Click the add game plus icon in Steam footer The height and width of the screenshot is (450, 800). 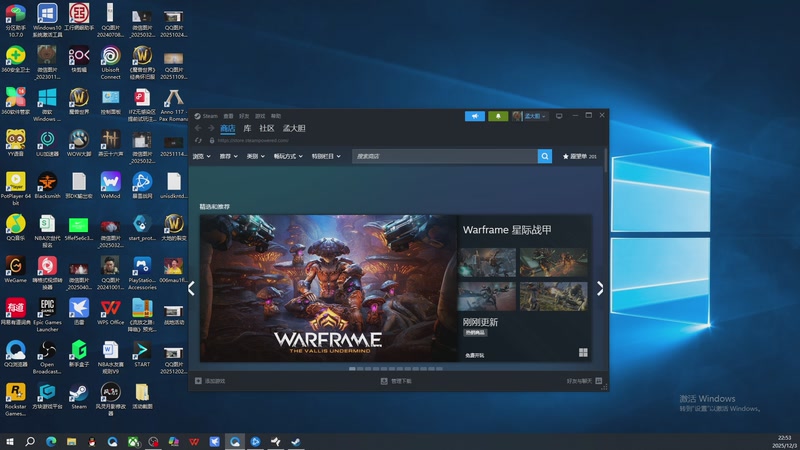(x=198, y=381)
